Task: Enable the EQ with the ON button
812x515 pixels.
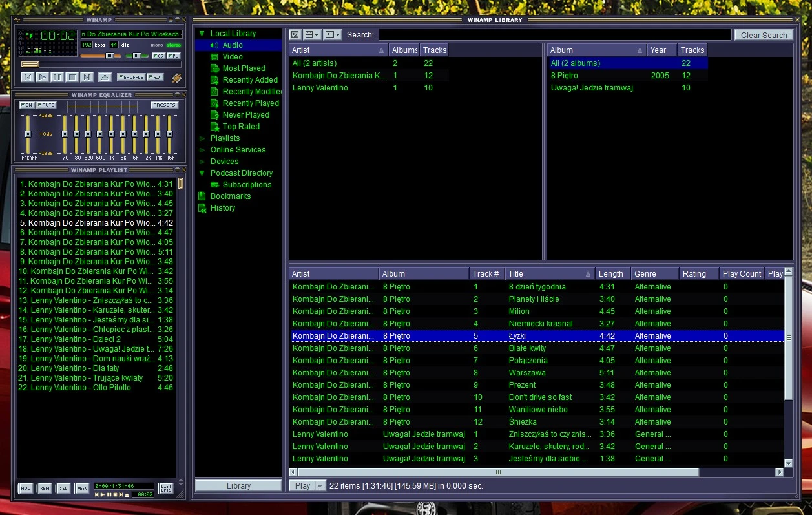Action: point(27,104)
